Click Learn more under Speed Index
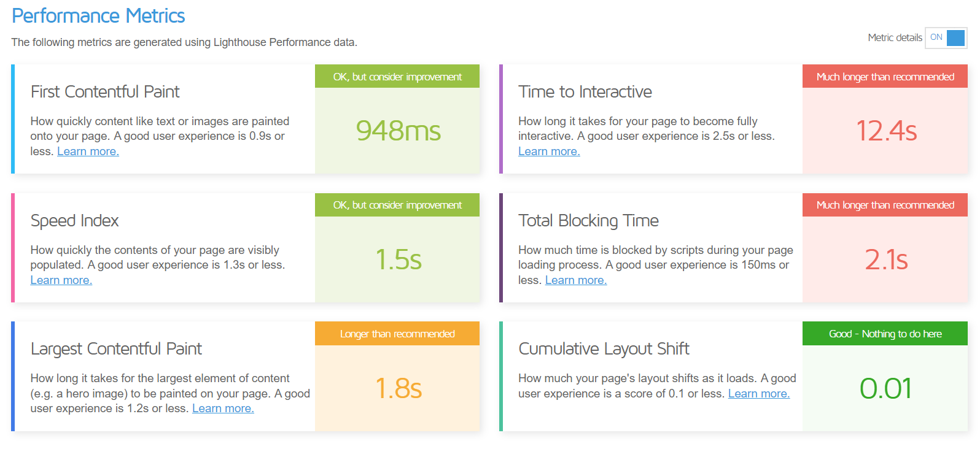Screen dimensions: 980x449 pos(61,280)
